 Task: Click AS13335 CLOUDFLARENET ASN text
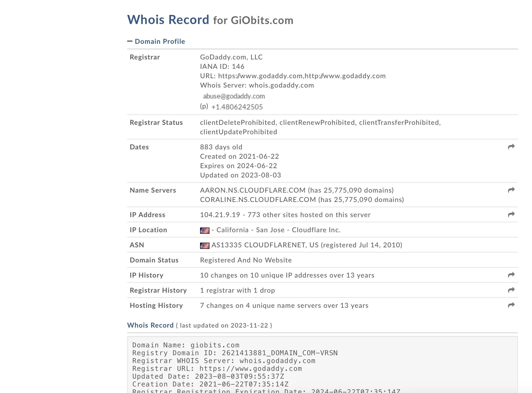[259, 245]
